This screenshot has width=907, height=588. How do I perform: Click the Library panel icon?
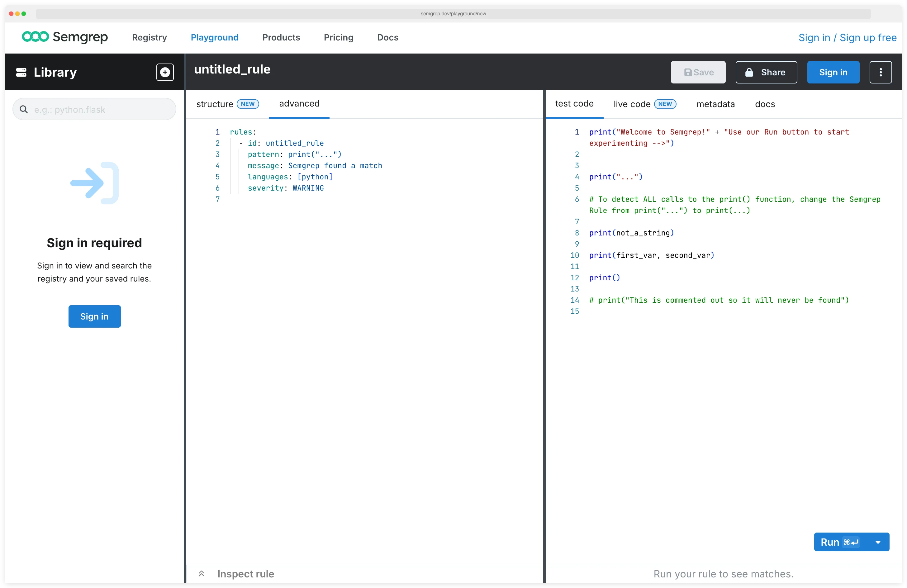21,72
